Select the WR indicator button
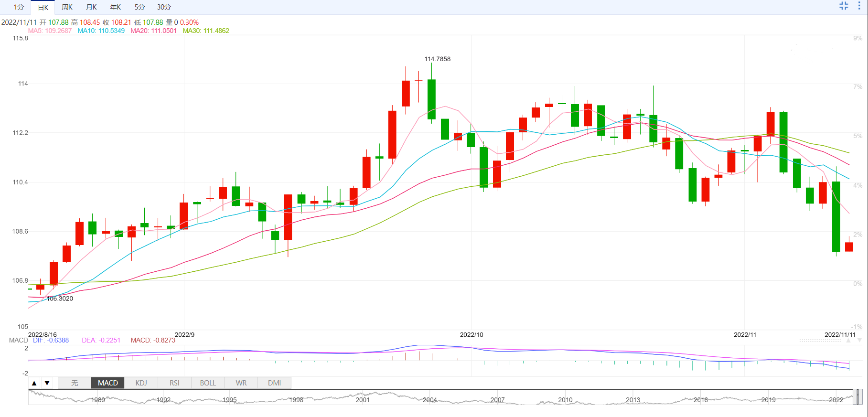The width and height of the screenshot is (868, 417). (241, 383)
